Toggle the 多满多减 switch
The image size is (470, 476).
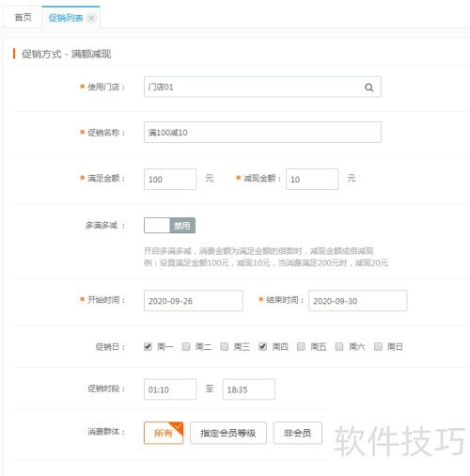click(x=169, y=226)
